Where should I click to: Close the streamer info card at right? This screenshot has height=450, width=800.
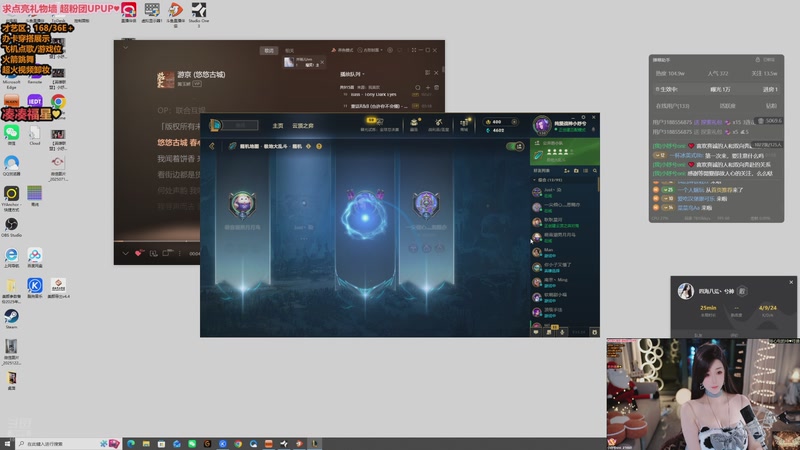tap(791, 282)
